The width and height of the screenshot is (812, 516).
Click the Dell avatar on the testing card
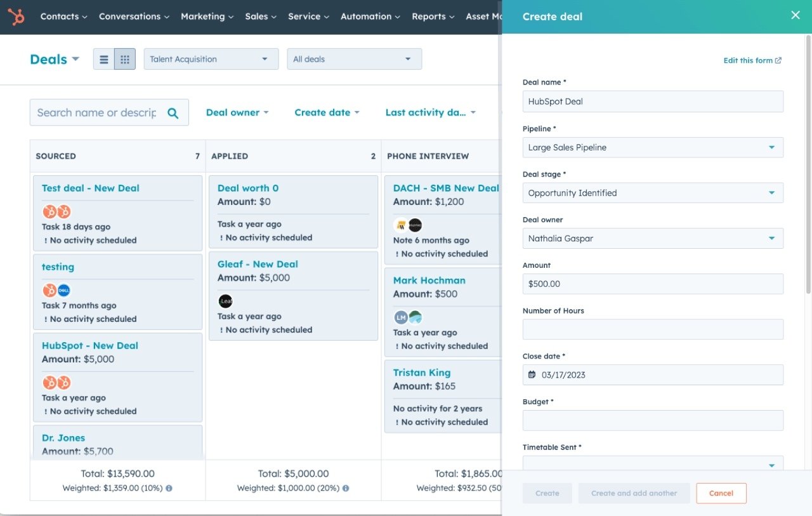coord(63,290)
